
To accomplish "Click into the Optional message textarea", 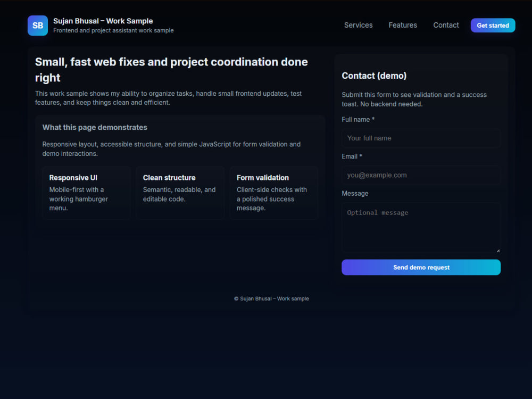I will (421, 228).
